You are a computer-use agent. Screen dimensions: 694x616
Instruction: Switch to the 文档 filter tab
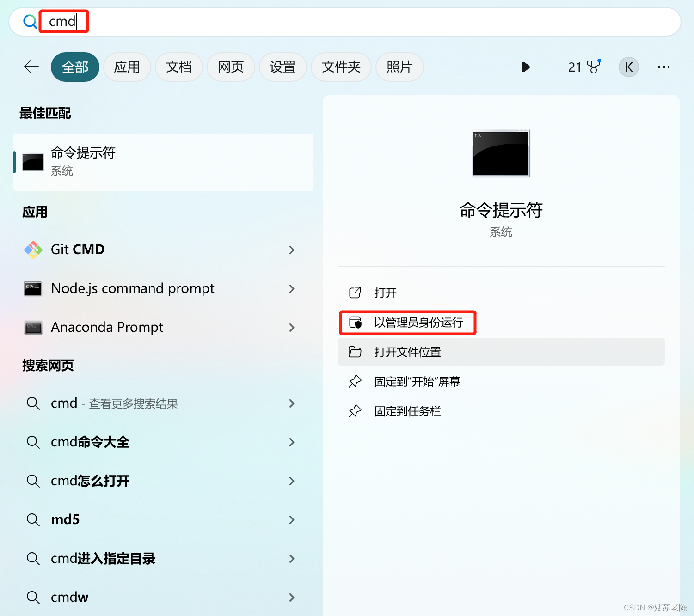click(179, 67)
